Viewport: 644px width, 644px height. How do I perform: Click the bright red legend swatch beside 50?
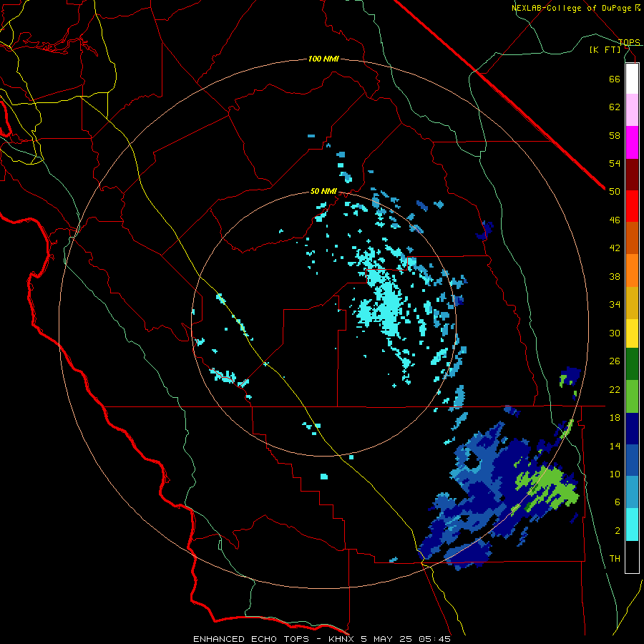[632, 206]
